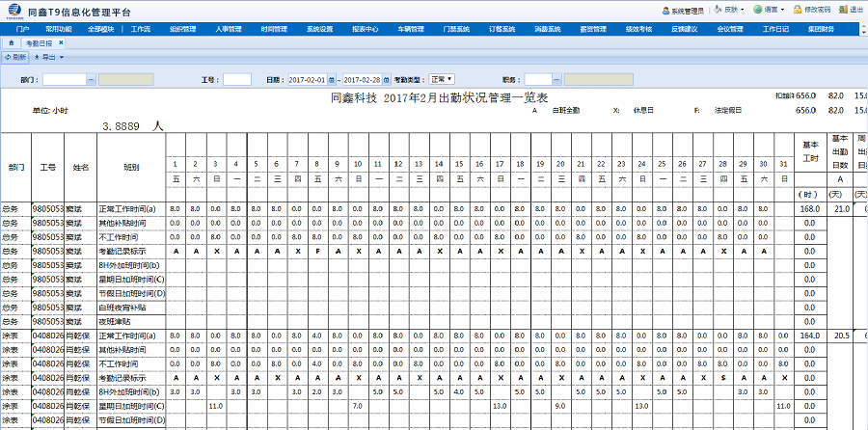
Task: Click 退出 to log out
Action: click(x=852, y=10)
